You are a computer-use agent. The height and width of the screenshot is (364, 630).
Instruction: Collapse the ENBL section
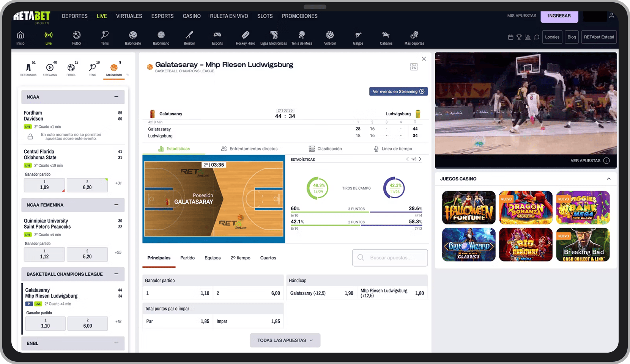[116, 343]
